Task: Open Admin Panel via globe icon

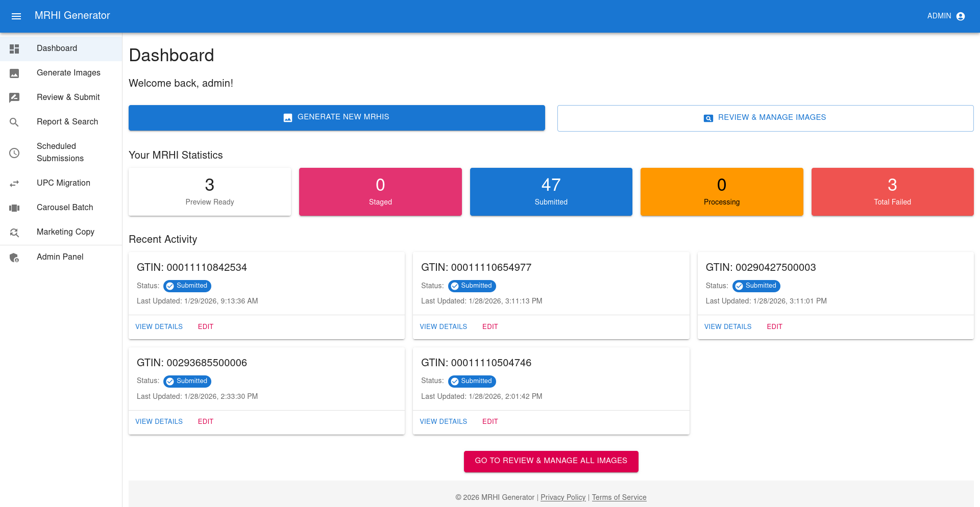Action: [x=14, y=257]
